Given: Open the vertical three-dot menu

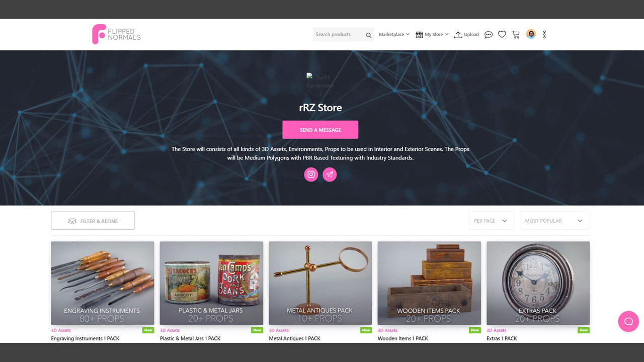Looking at the screenshot, I should pyautogui.click(x=544, y=34).
